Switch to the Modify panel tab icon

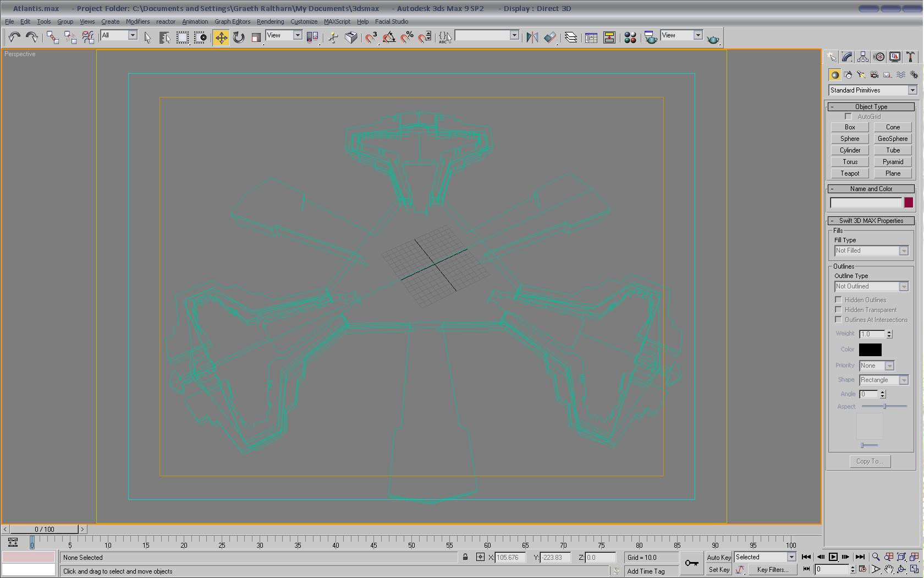tap(847, 57)
